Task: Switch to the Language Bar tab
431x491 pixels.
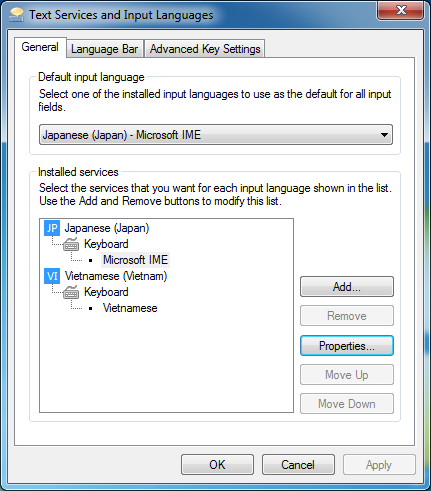Action: click(105, 49)
